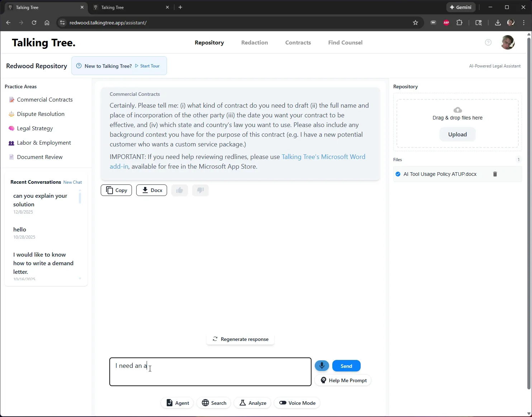The width and height of the screenshot is (532, 417).
Task: Go to browser home page
Action: (47, 23)
